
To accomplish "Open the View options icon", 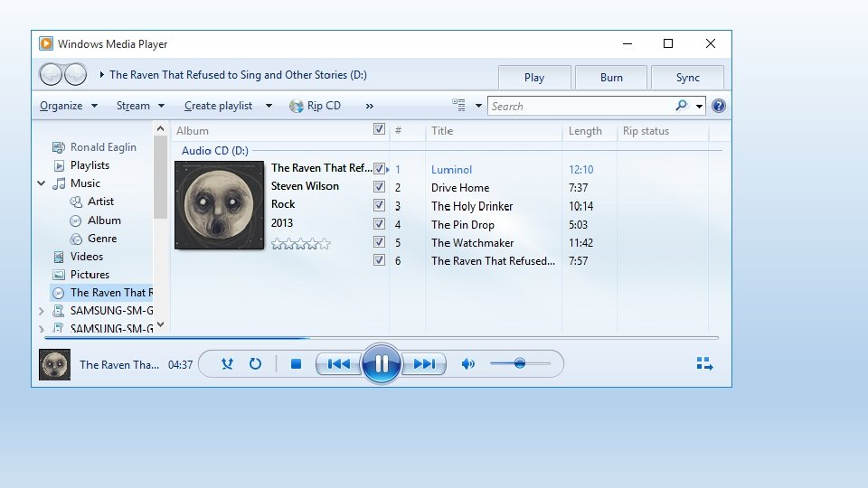I will [x=458, y=105].
